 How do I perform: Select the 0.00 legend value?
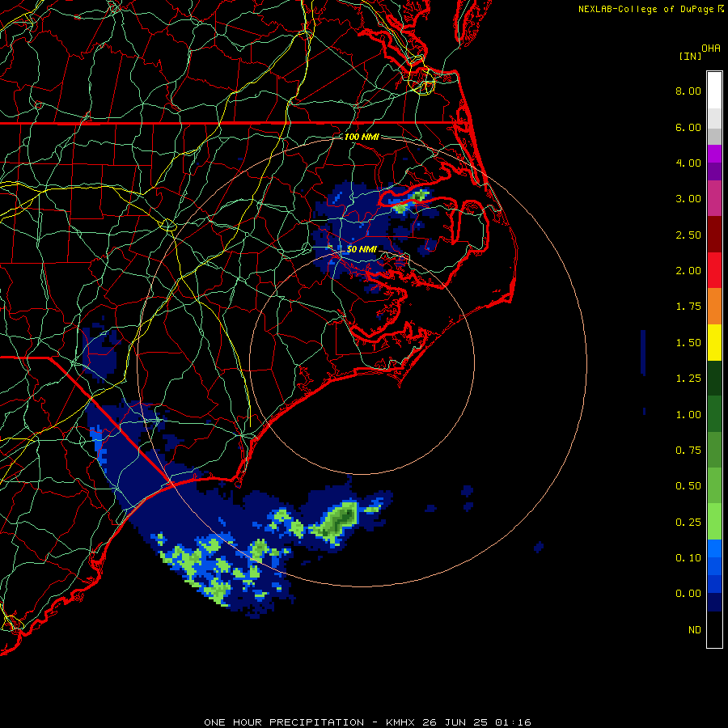688,594
